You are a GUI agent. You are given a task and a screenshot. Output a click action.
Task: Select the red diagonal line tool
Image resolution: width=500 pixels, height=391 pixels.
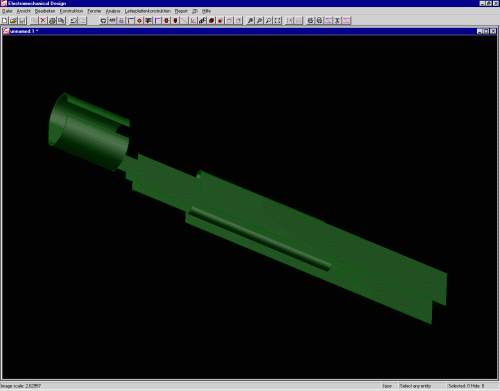[184, 21]
